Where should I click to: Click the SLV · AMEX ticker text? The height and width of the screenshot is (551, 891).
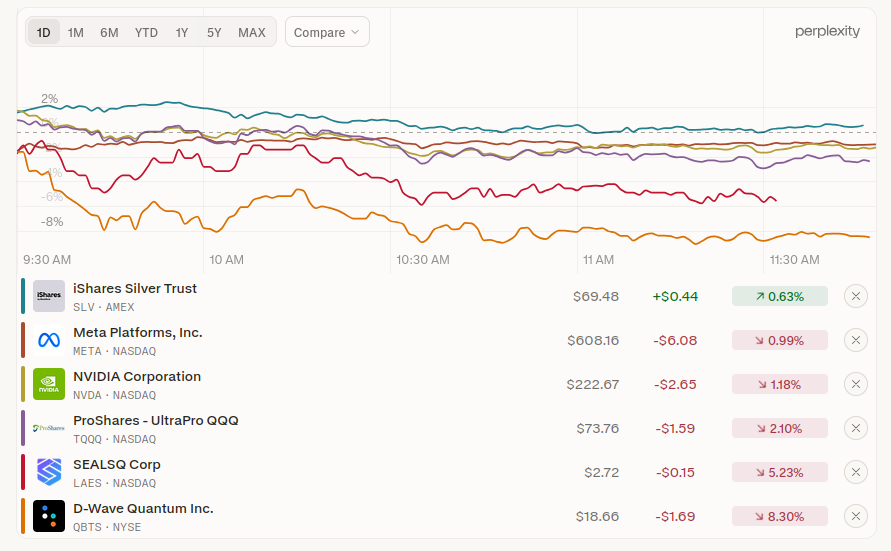[103, 307]
